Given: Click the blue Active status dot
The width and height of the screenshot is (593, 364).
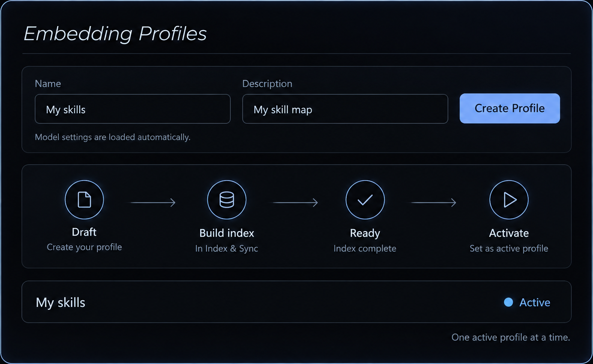Looking at the screenshot, I should coord(508,302).
